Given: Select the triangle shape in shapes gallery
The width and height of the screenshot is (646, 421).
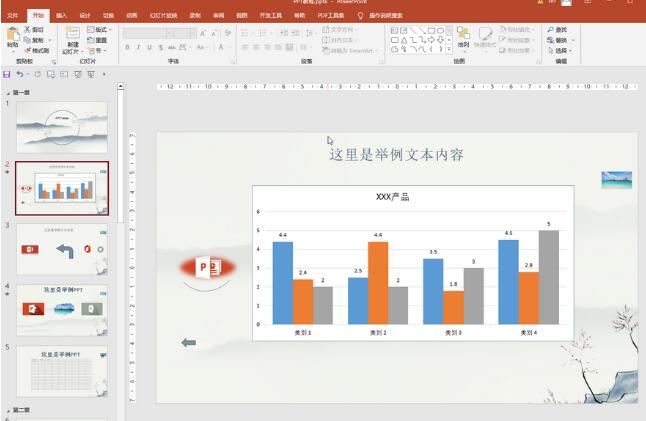Looking at the screenshot, I should 404,40.
